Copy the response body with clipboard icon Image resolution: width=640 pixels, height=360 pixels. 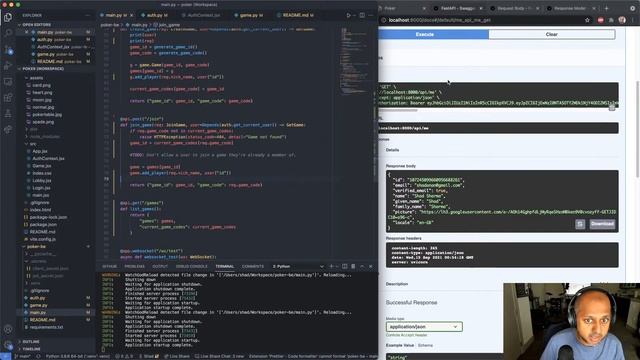[x=580, y=224]
